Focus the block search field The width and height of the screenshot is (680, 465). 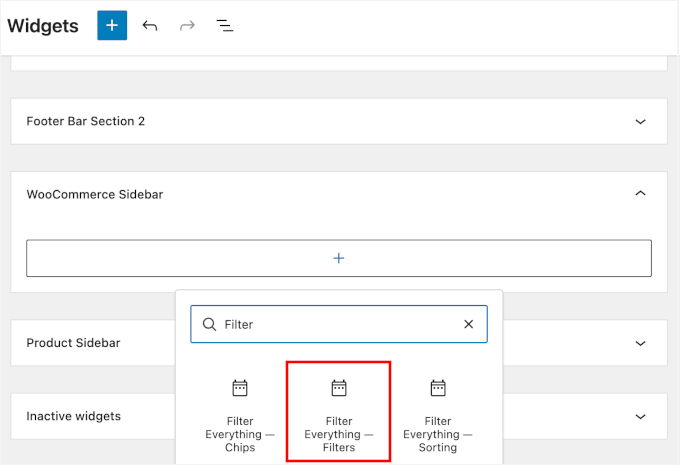(339, 324)
